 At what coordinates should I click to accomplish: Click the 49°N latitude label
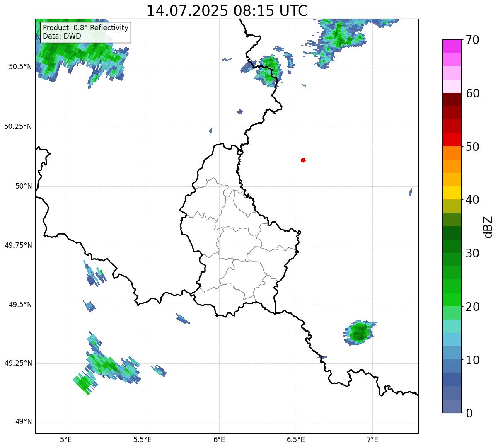pyautogui.click(x=24, y=422)
